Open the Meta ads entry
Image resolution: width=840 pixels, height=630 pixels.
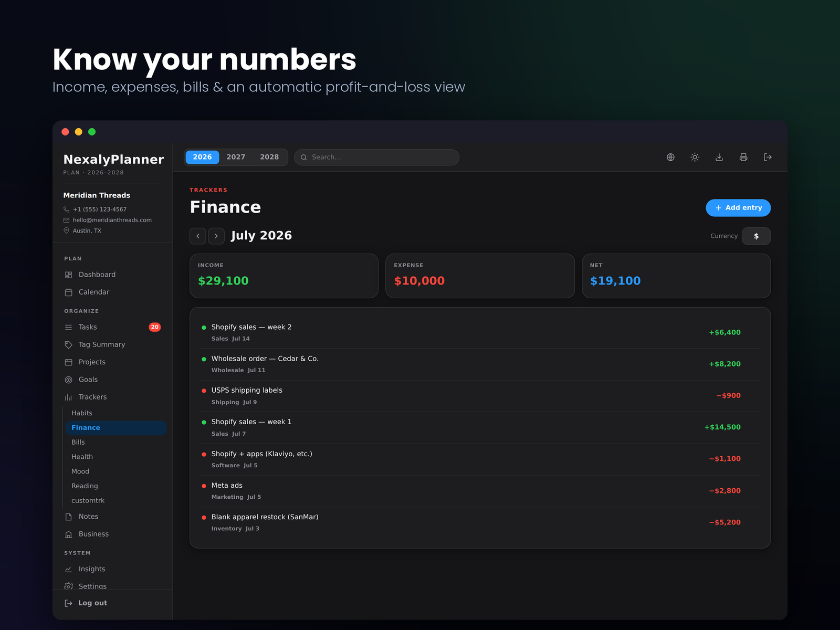tap(480, 491)
